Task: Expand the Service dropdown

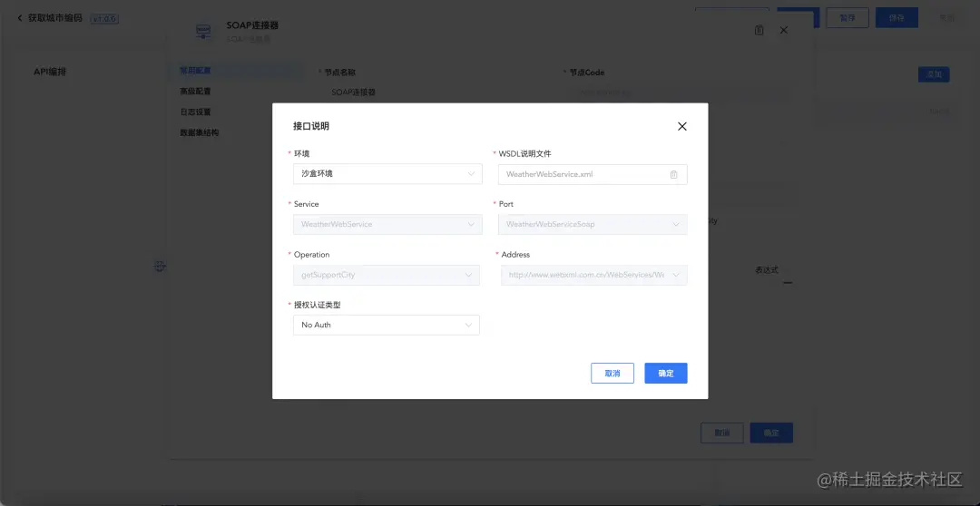Action: [387, 224]
